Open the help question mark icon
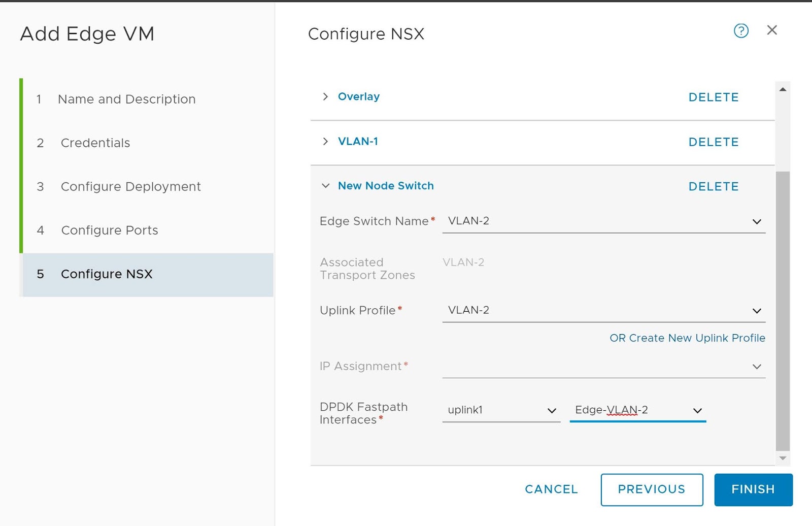The image size is (812, 526). click(x=741, y=31)
